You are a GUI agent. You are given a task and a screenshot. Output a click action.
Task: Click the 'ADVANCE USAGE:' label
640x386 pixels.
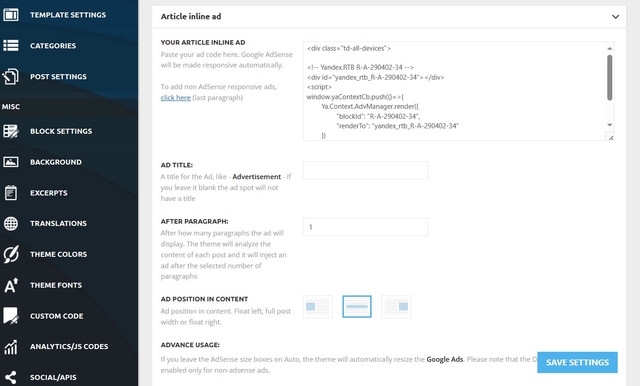190,345
